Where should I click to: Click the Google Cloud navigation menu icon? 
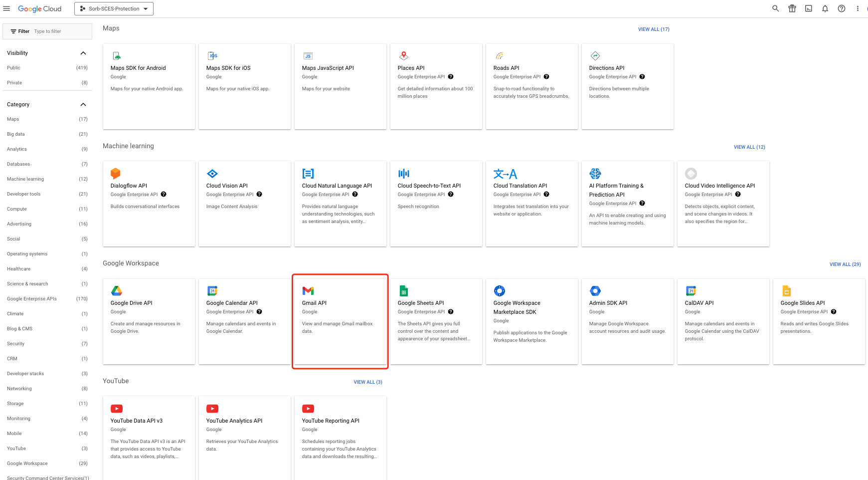(6, 8)
